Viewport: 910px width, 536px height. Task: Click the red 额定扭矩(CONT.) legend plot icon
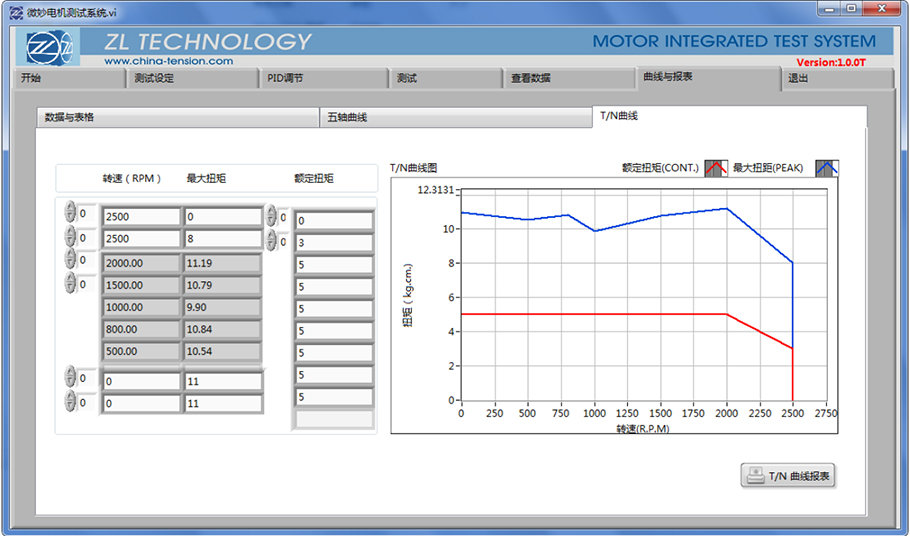(x=715, y=168)
